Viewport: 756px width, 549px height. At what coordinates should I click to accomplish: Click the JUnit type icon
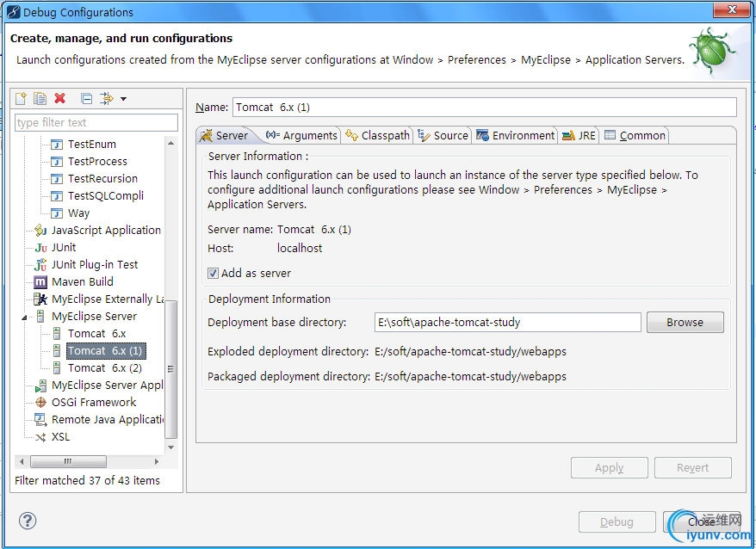(40, 248)
